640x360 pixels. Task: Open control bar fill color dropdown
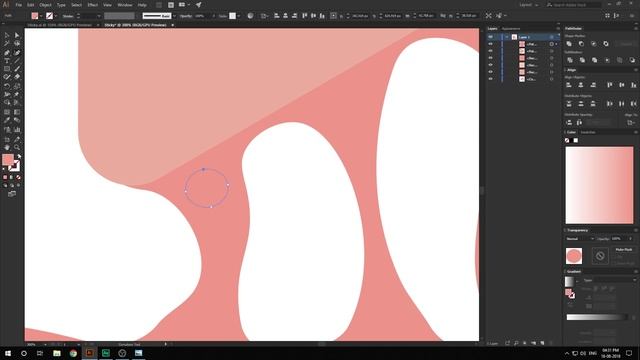41,16
